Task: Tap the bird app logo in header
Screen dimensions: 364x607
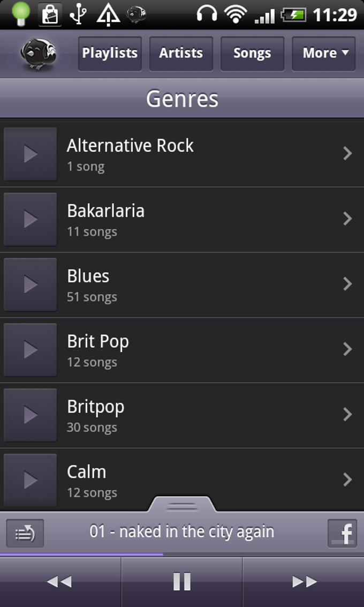Action: (x=39, y=54)
